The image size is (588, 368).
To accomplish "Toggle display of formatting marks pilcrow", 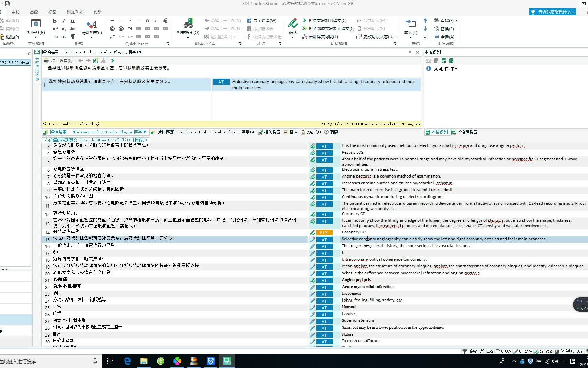I will (x=72, y=37).
